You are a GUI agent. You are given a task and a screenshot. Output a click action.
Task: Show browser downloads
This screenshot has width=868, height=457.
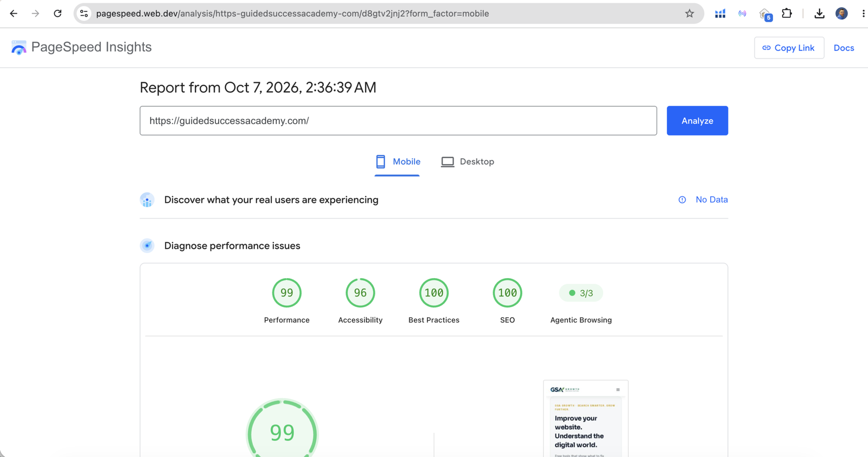click(819, 14)
